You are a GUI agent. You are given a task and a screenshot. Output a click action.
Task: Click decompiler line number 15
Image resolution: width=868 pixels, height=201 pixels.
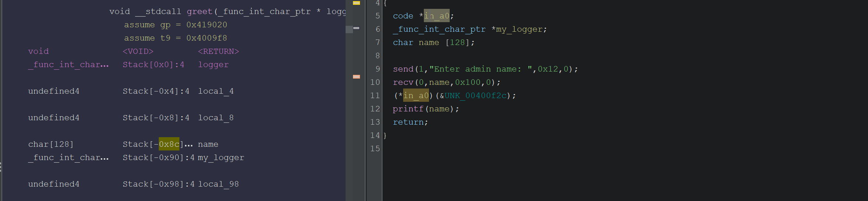click(x=375, y=149)
